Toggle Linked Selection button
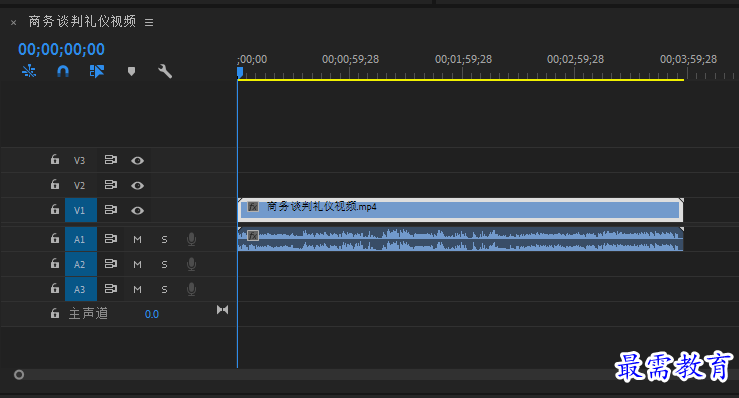This screenshot has width=739, height=398. [97, 71]
